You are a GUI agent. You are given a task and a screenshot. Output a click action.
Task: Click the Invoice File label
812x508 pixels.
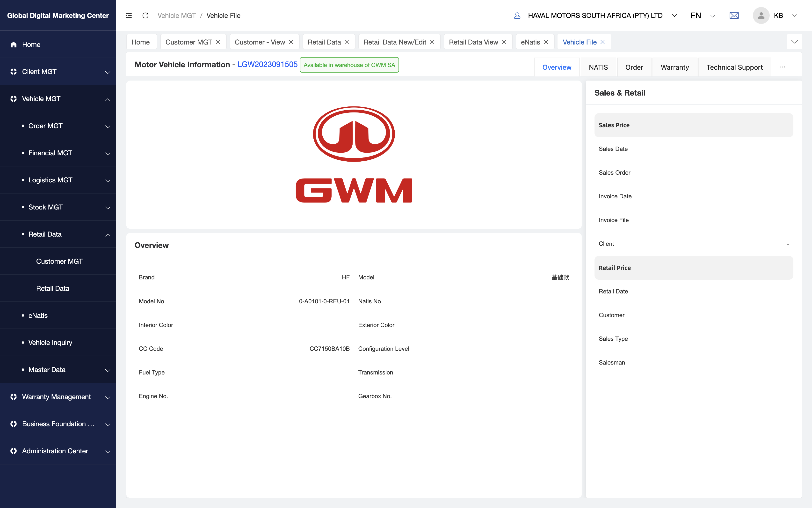coord(614,220)
